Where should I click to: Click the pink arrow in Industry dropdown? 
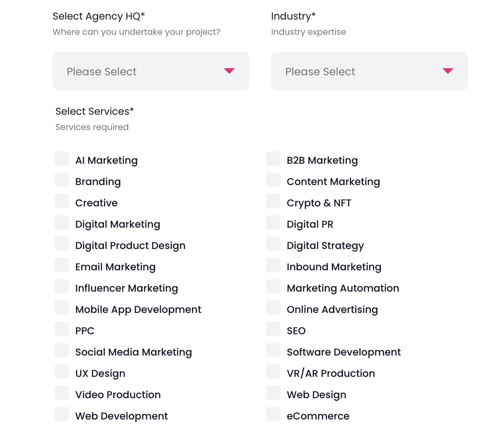448,71
